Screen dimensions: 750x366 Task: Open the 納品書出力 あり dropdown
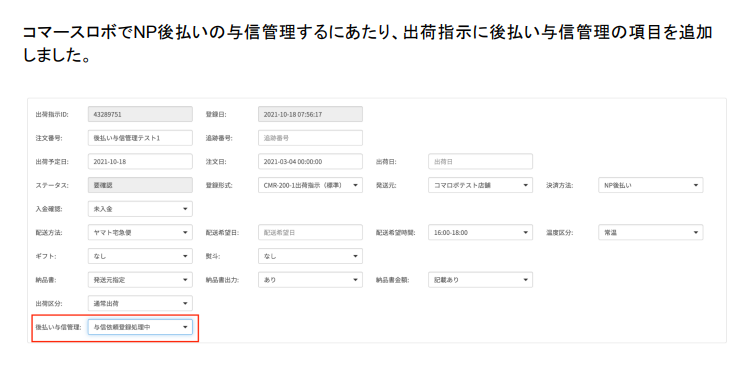(310, 280)
